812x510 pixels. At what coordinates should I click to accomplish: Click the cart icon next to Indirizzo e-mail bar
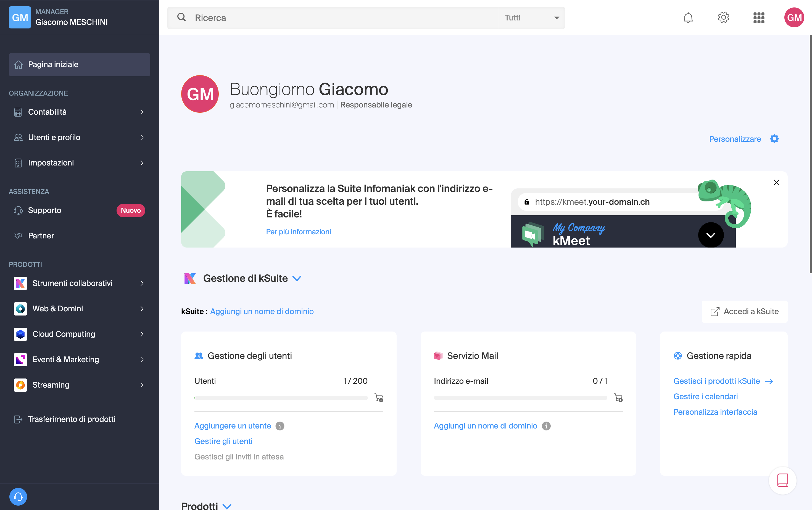click(x=618, y=398)
